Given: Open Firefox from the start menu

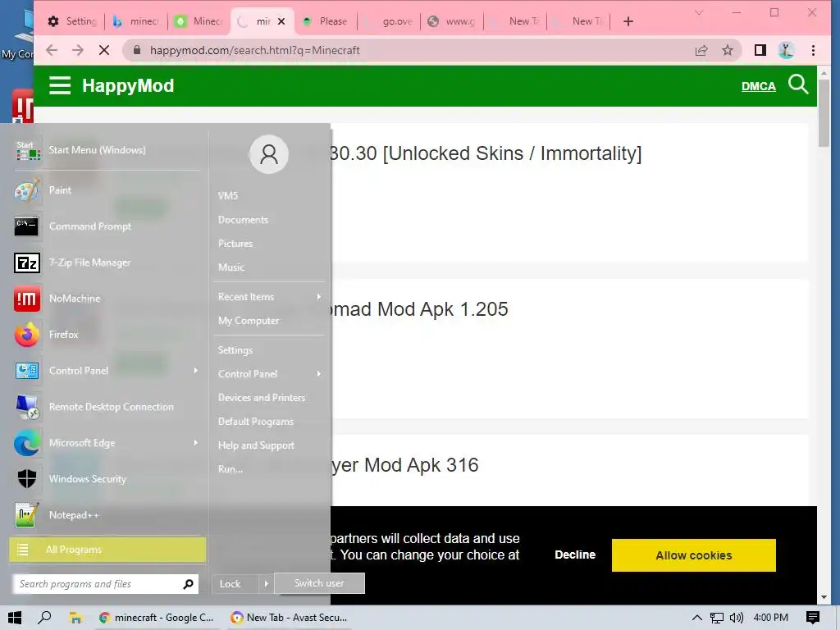Looking at the screenshot, I should [107, 335].
